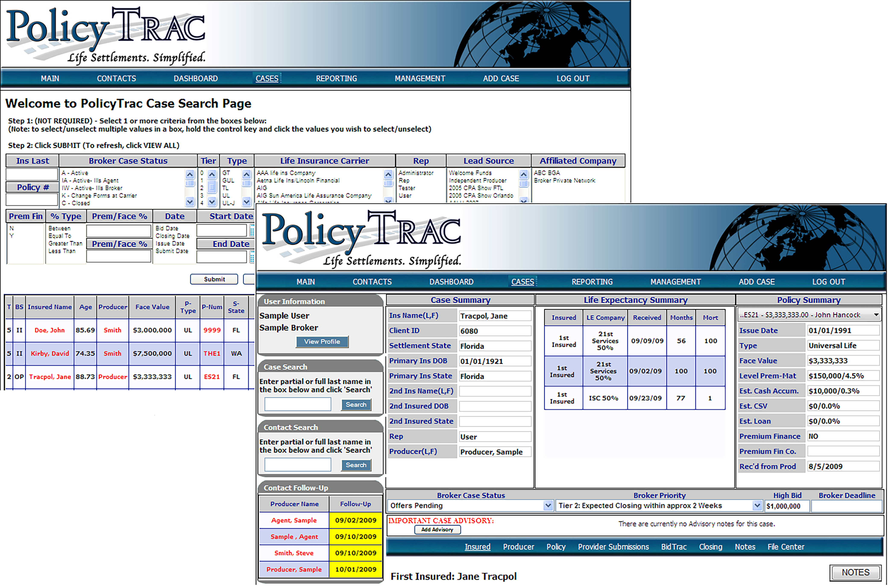Viewport: 890px width, 588px height.
Task: Open CASES in back Case Search window
Action: tap(267, 79)
